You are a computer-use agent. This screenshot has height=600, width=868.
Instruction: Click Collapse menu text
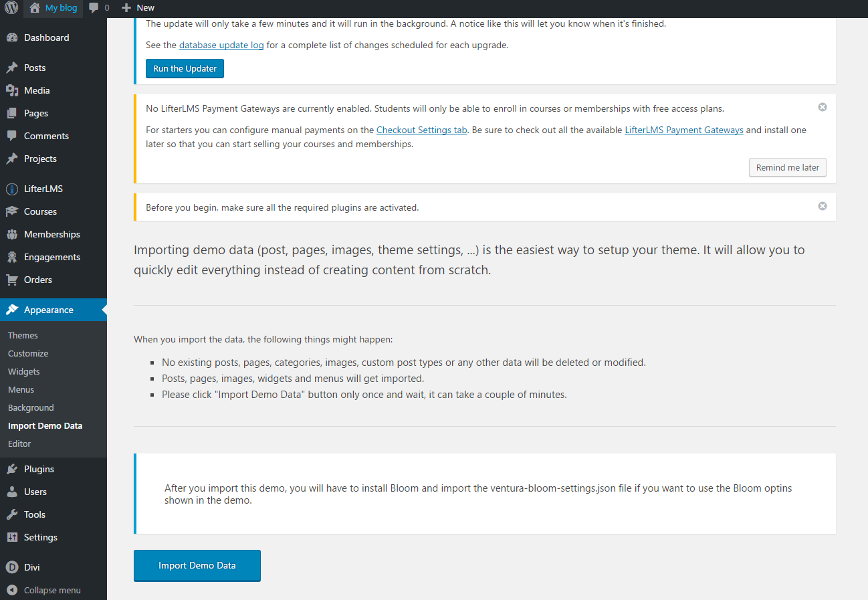52,590
